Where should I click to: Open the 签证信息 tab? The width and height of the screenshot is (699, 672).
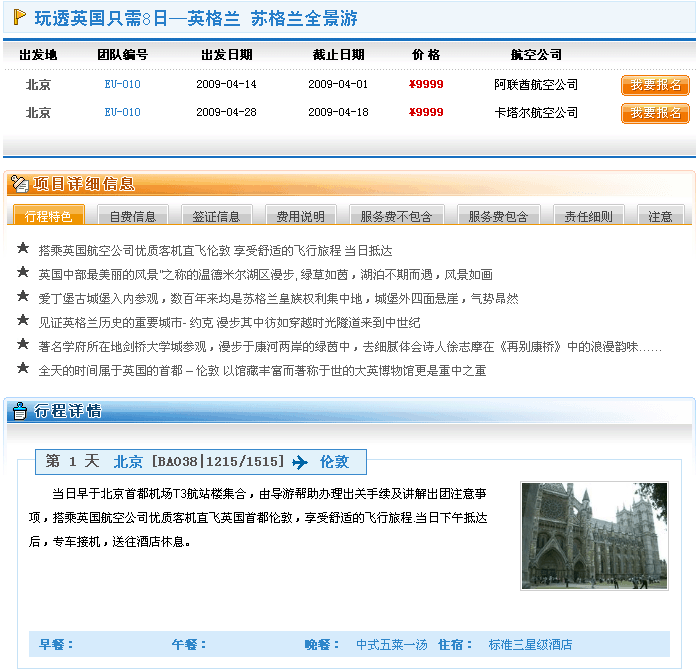(x=217, y=215)
